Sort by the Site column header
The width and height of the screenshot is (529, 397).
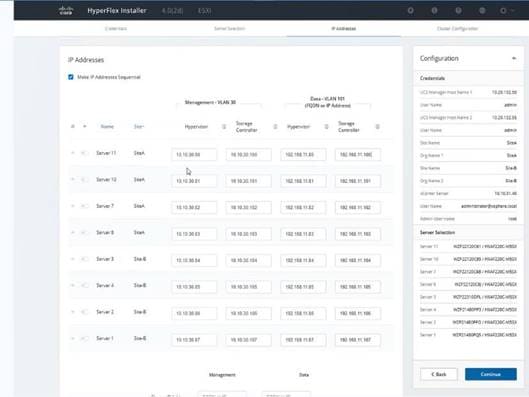pyautogui.click(x=139, y=126)
